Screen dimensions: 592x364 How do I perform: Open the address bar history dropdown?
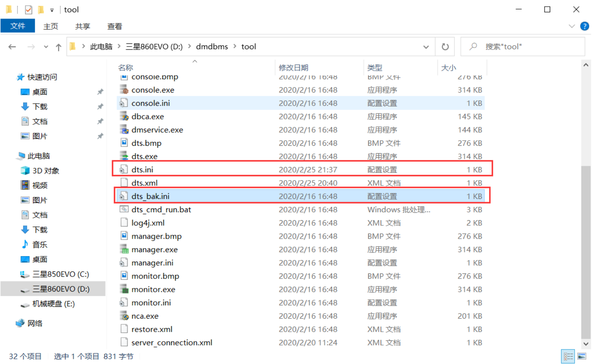426,46
